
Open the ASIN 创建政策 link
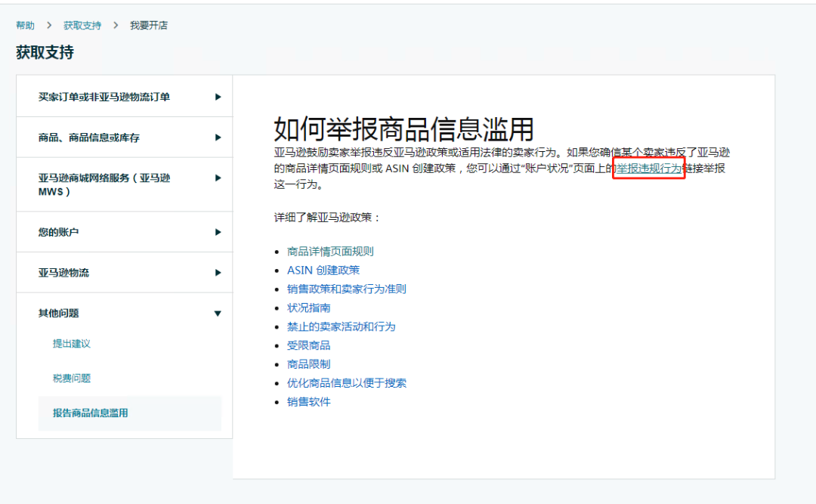tap(323, 270)
